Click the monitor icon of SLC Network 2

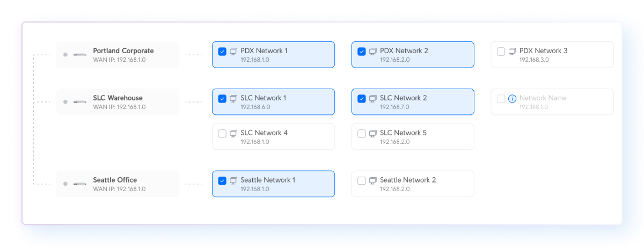pos(373,99)
